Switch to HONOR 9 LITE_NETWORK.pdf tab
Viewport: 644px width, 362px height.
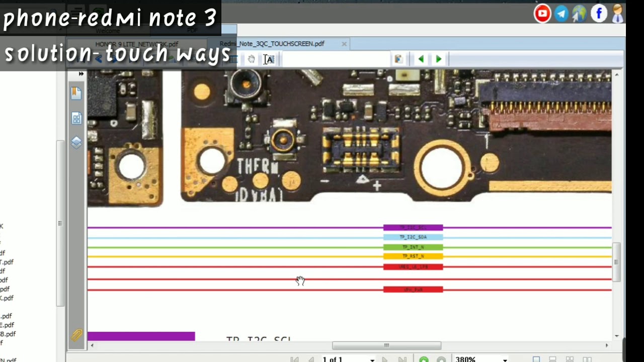[x=137, y=44]
